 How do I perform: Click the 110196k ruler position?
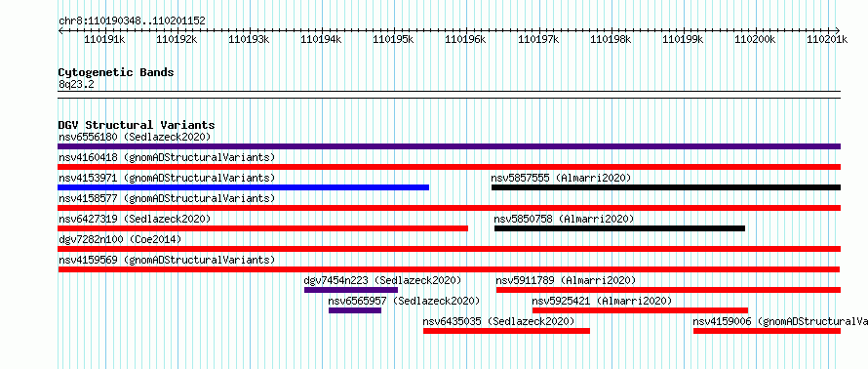click(466, 39)
